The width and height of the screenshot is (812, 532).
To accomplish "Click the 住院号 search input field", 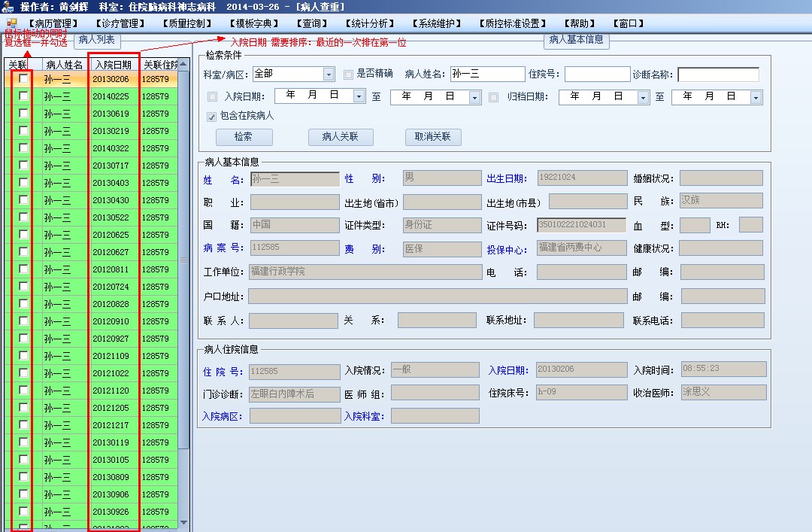I will pyautogui.click(x=597, y=74).
